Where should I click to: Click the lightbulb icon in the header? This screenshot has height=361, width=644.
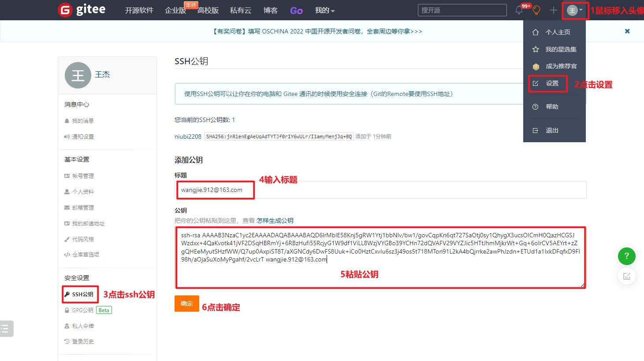(x=536, y=10)
